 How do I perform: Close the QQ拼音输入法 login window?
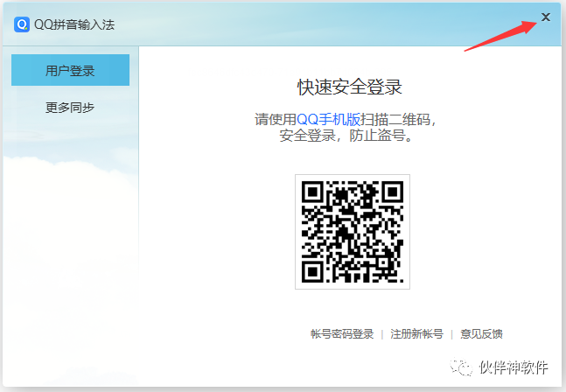click(x=545, y=17)
